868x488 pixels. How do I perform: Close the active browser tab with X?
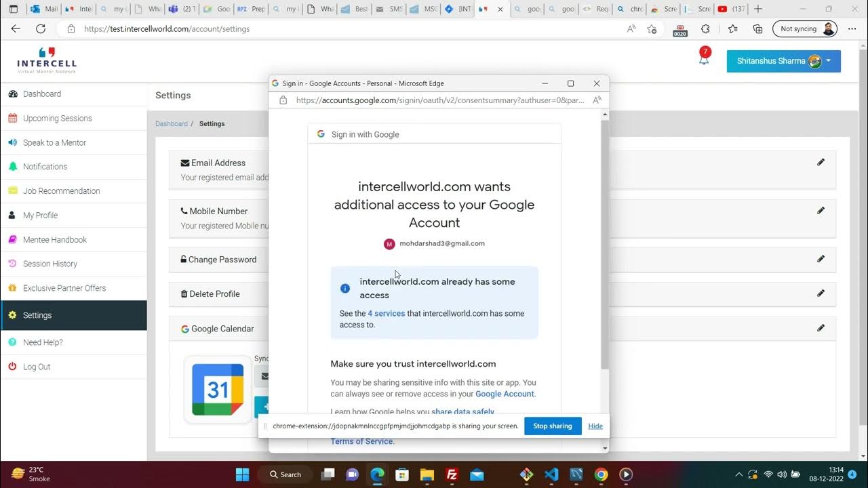(x=500, y=9)
